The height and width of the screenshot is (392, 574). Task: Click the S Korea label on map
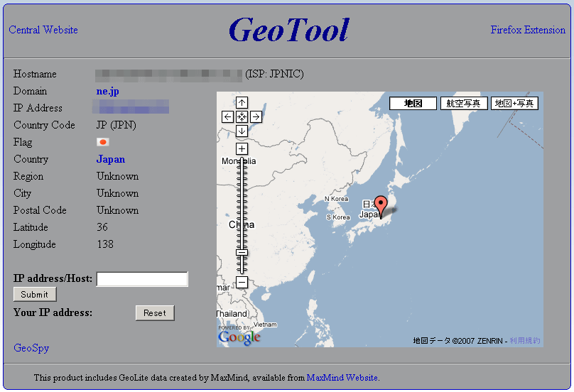pos(338,217)
